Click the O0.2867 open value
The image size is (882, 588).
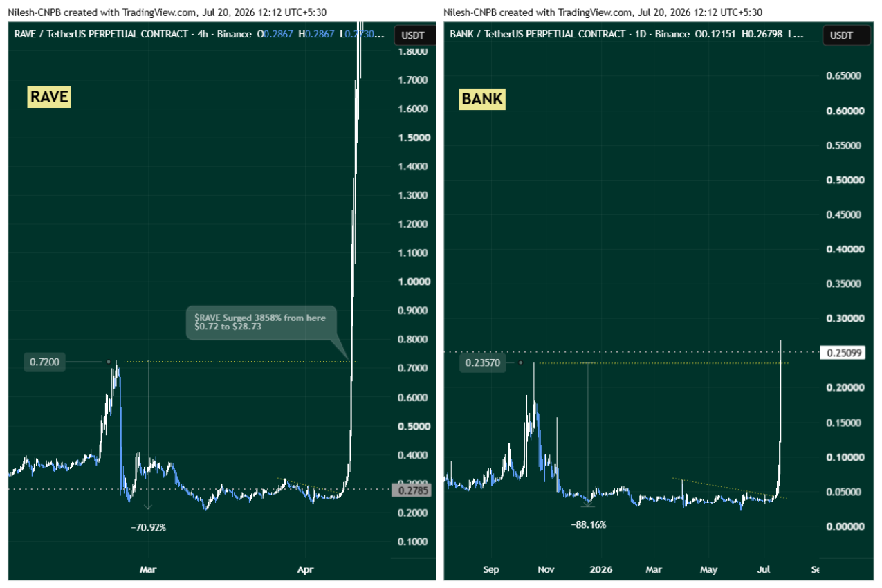click(x=275, y=34)
